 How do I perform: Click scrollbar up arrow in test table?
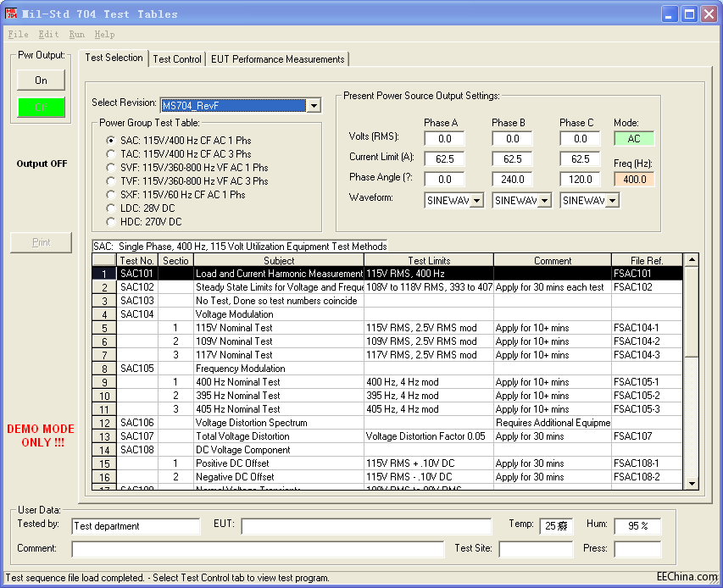[x=692, y=260]
